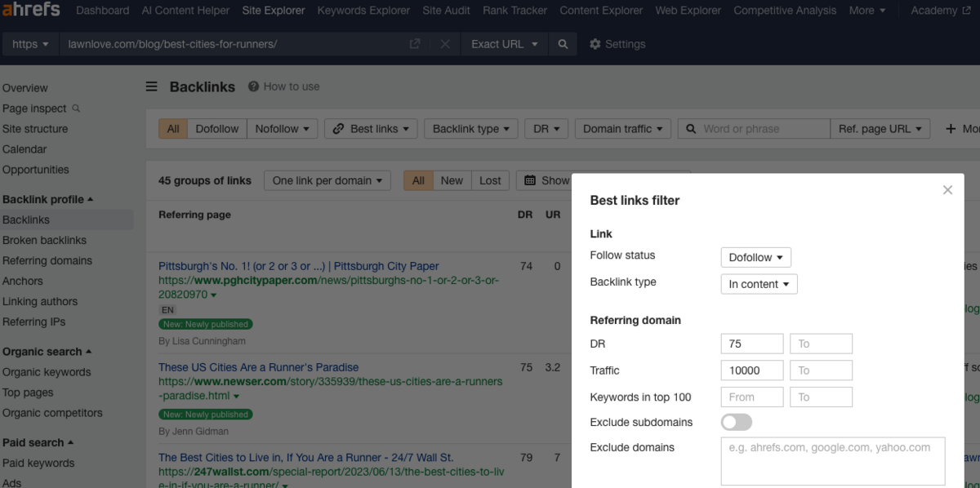The height and width of the screenshot is (488, 980).
Task: Open the Pittsburgh City Paper referring page link
Action: 298,266
